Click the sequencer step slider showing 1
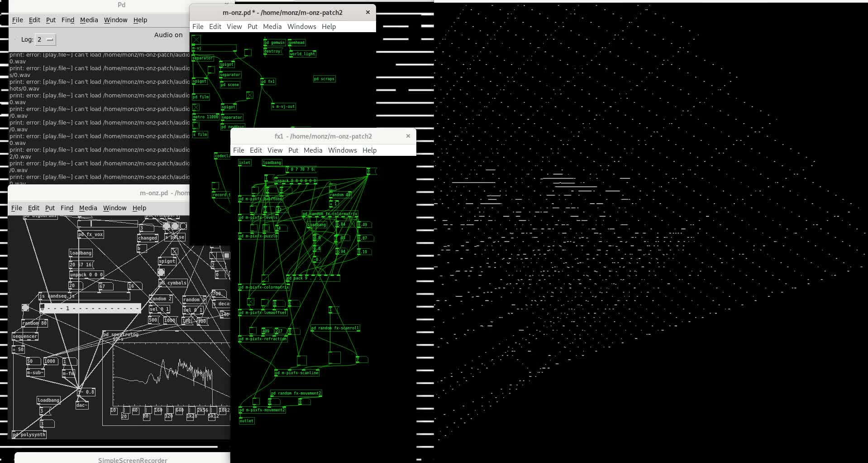Image resolution: width=868 pixels, height=463 pixels. click(91, 309)
